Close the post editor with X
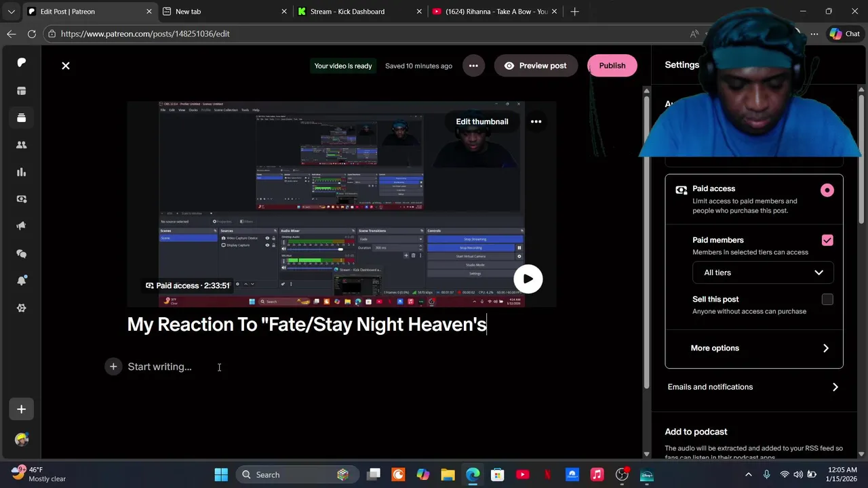 66,66
